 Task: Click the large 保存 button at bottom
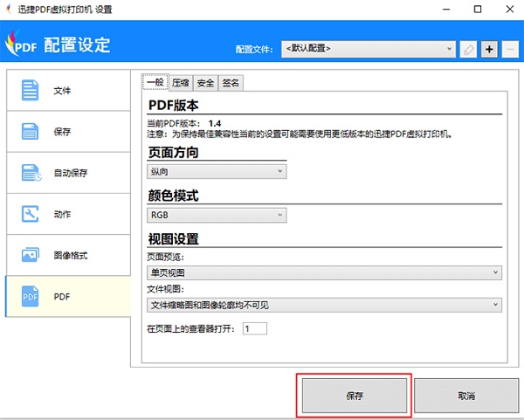(355, 396)
